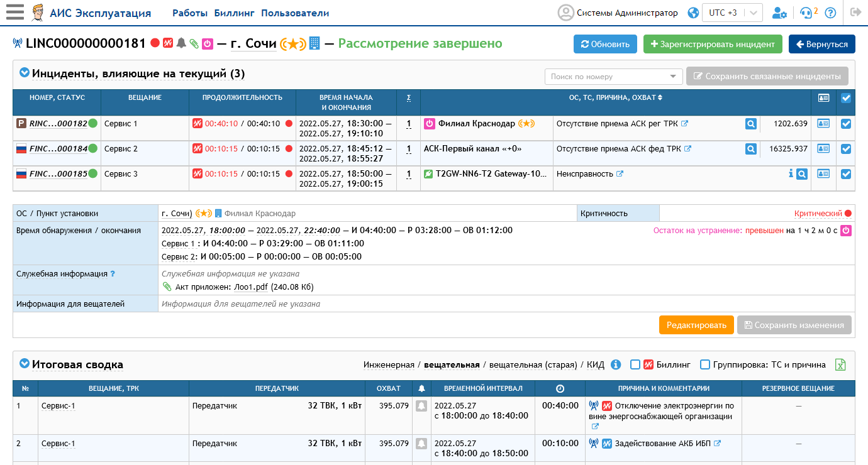Click the г. Сочи location link

(253, 43)
